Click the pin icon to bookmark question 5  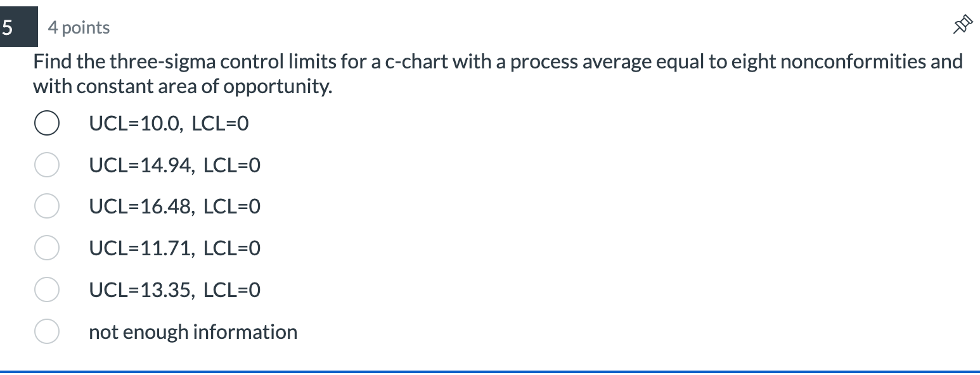(x=964, y=23)
